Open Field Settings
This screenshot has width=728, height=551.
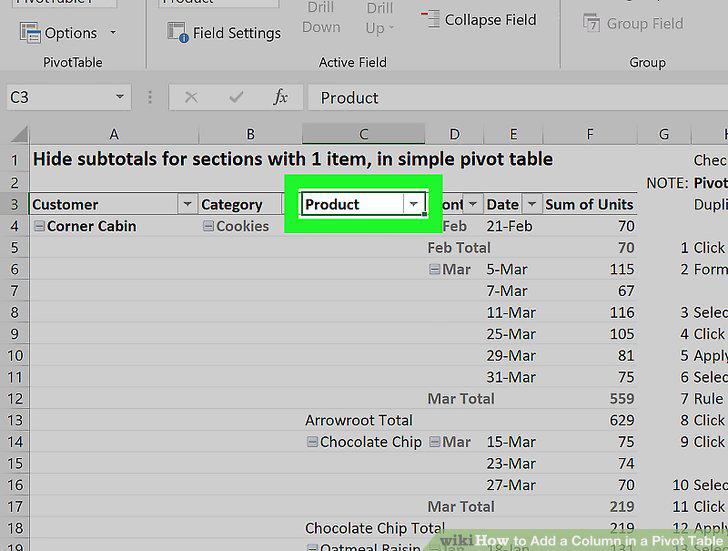click(224, 33)
